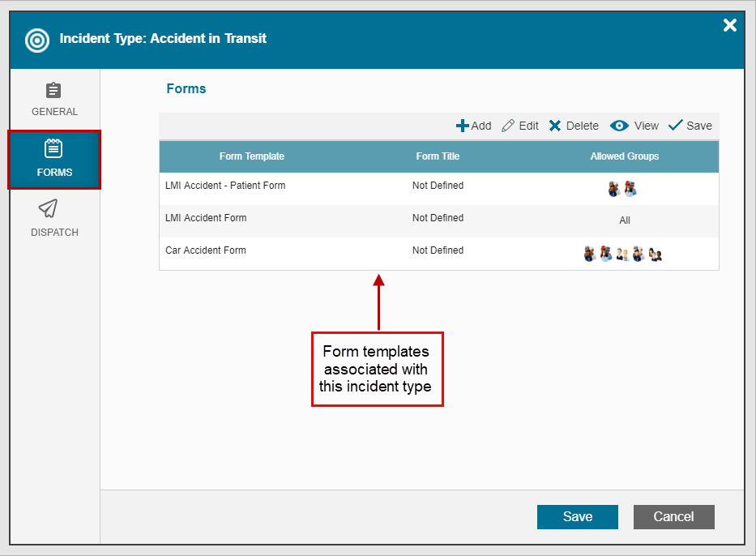The image size is (756, 556).
Task: Select the Car Accident Form row
Action: [206, 250]
